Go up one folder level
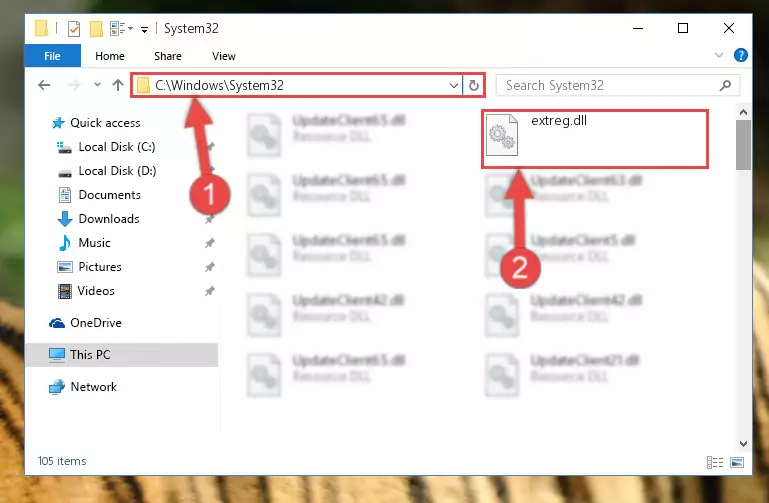Viewport: 769px width, 503px height. pos(118,85)
